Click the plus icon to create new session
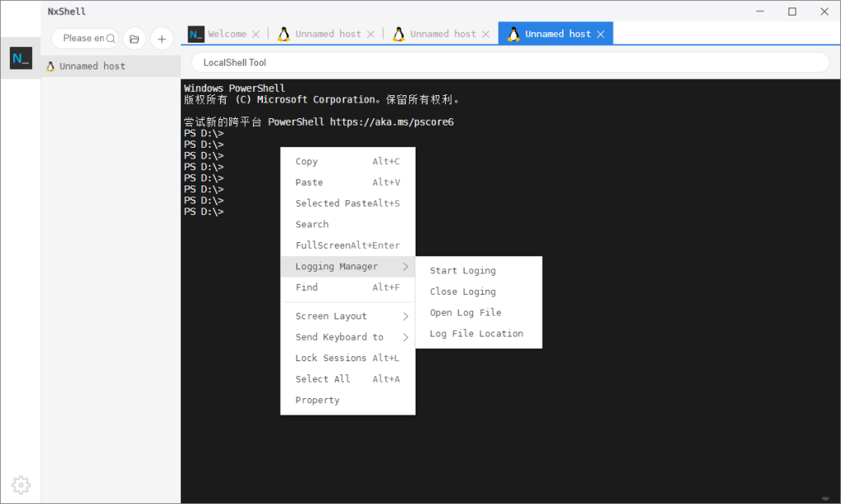Viewport: 841px width, 504px height. pyautogui.click(x=161, y=38)
